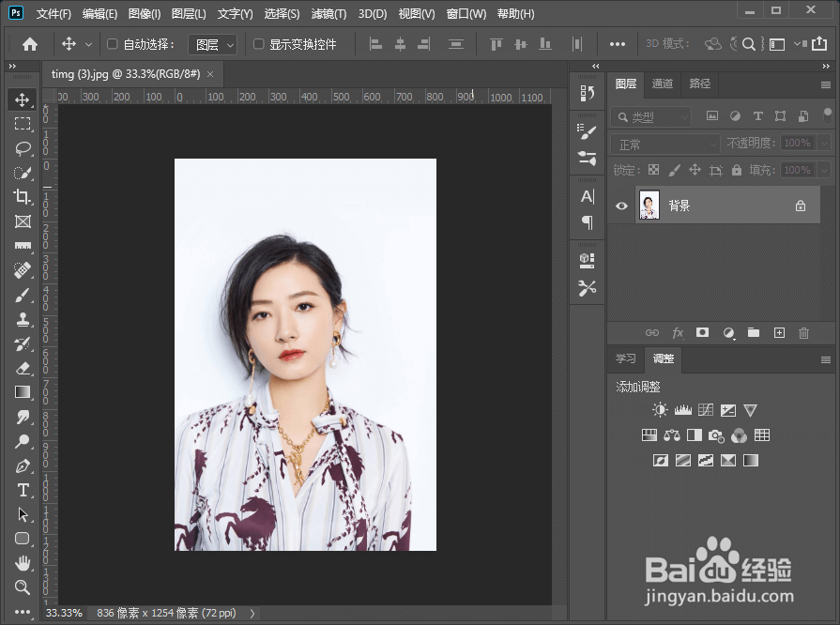
Task: Toggle type layer filter
Action: [x=757, y=116]
